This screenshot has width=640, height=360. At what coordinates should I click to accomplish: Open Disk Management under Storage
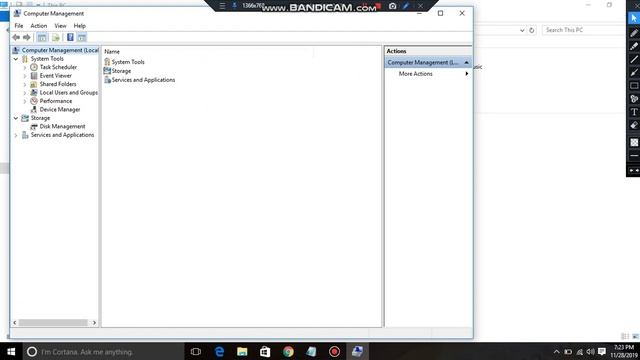click(62, 127)
